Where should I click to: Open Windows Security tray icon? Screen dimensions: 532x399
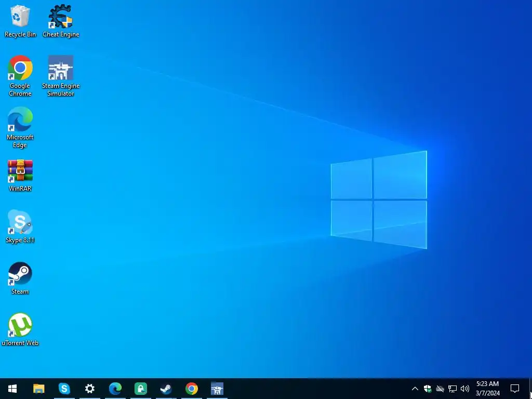428,389
